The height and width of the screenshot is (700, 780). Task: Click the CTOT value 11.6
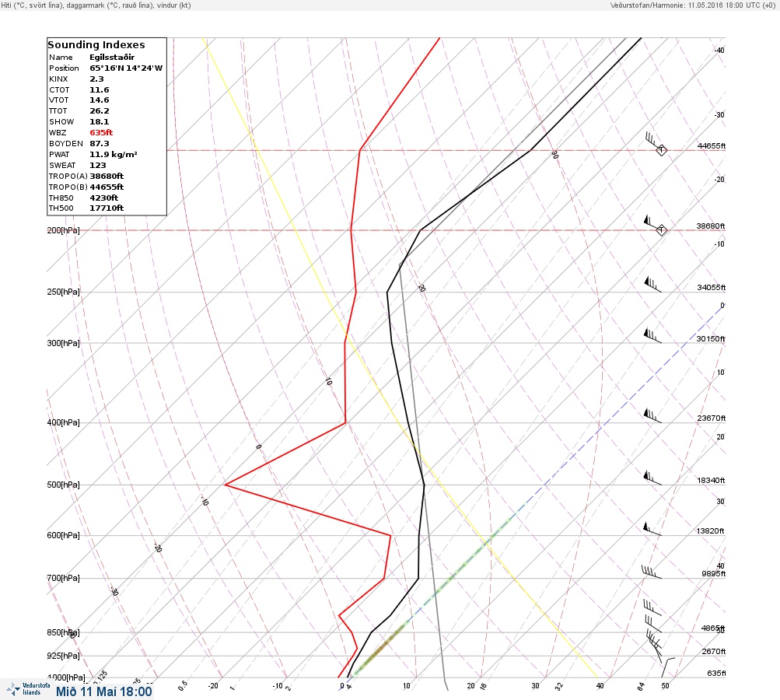click(x=100, y=90)
